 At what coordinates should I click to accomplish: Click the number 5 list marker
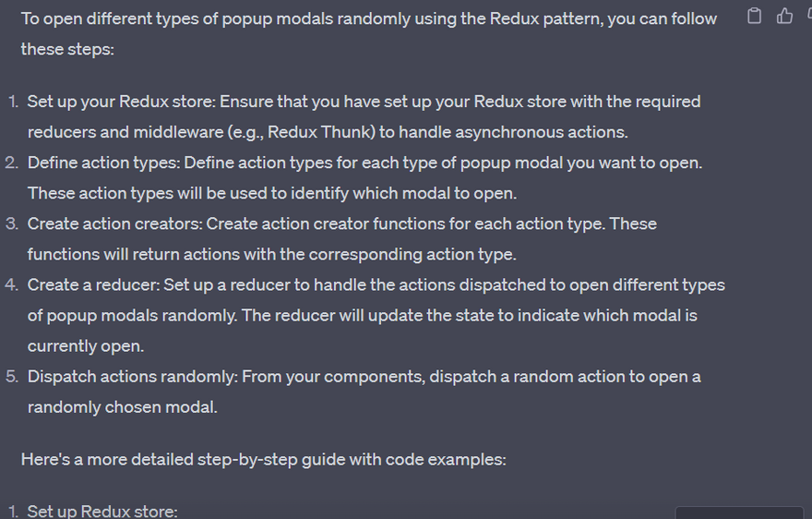[x=12, y=377]
